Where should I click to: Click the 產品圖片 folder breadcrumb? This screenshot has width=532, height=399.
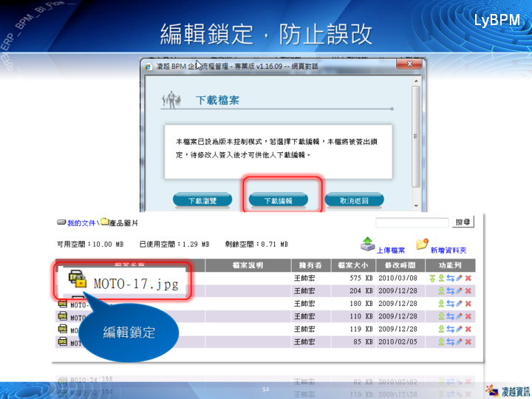pos(120,223)
